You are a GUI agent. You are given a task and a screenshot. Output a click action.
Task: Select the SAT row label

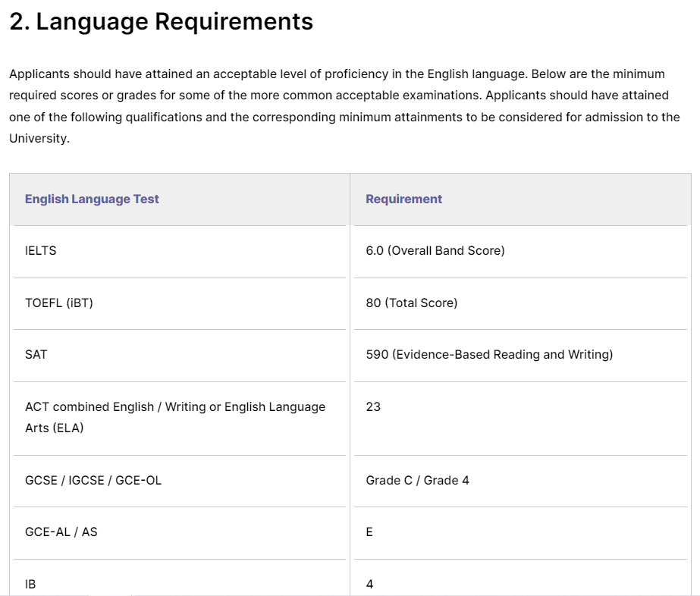pyautogui.click(x=36, y=354)
